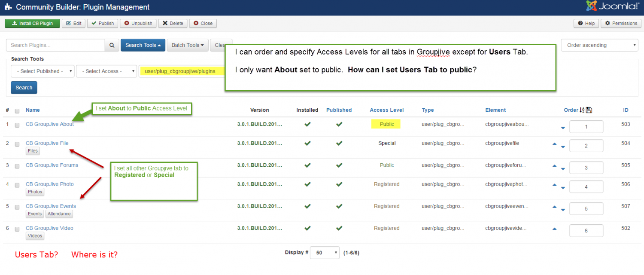Image resolution: width=644 pixels, height=275 pixels.
Task: Sort by Type column header
Action: 428,110
